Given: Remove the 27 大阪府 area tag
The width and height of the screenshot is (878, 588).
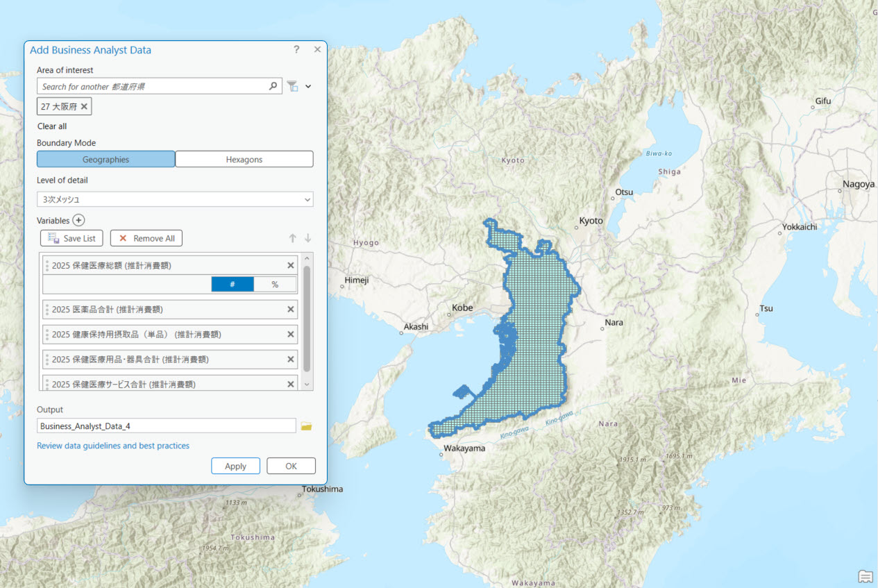Looking at the screenshot, I should pos(84,106).
